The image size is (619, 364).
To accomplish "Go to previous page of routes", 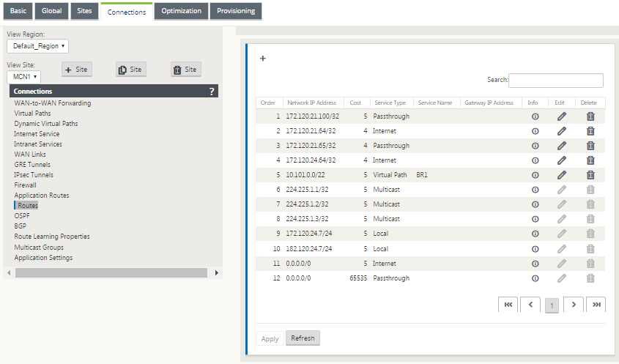I will click(530, 305).
